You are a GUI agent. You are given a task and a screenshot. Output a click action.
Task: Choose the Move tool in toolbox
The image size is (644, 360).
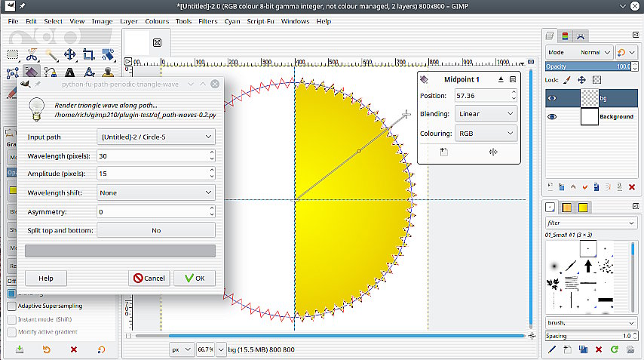[x=70, y=54]
